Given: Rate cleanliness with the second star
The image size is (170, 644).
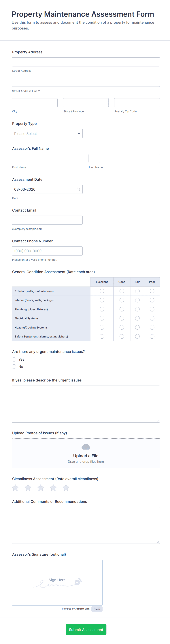Looking at the screenshot, I should coord(28,487).
